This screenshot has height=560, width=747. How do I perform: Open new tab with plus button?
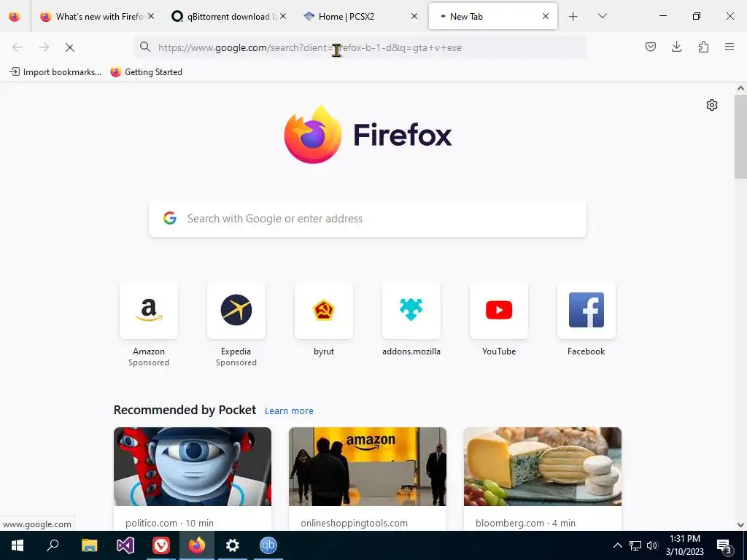click(573, 17)
